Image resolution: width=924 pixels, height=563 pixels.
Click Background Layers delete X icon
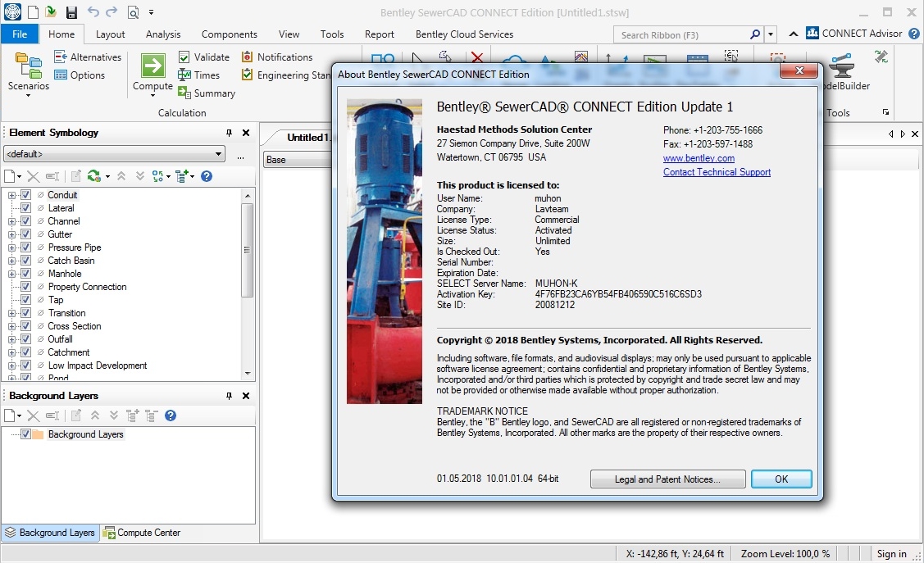(x=34, y=415)
